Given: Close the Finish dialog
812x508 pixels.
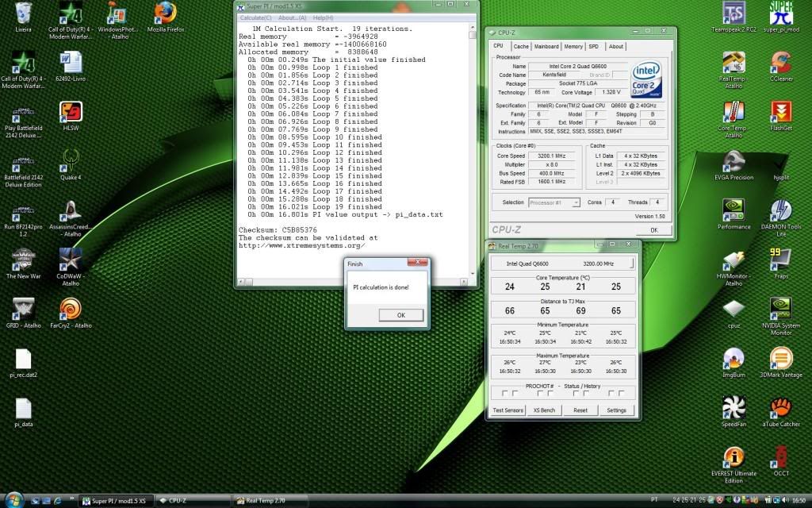Looking at the screenshot, I should pyautogui.click(x=417, y=262).
